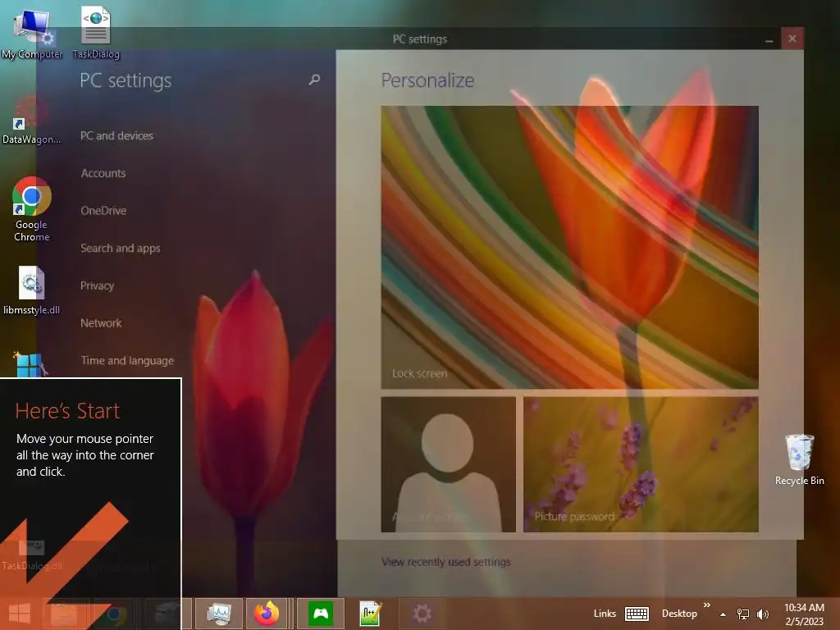Select the libmsstyle.dll file icon
This screenshot has height=630, width=840.
click(x=32, y=290)
